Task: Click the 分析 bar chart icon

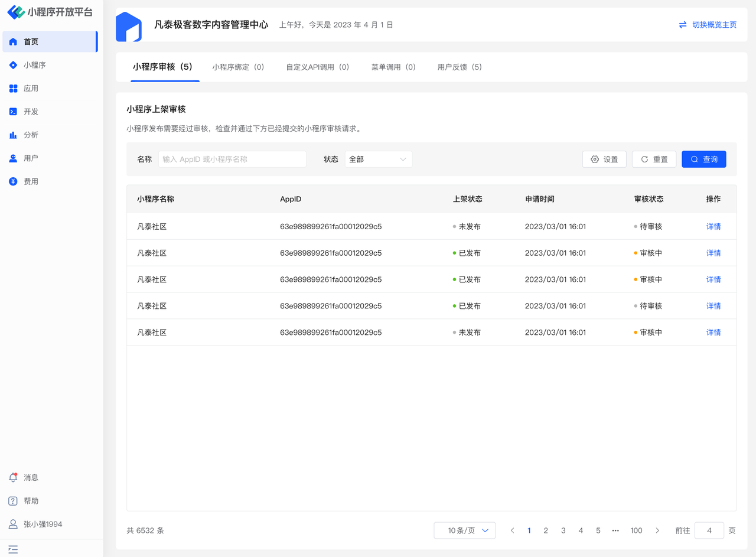Action: click(13, 135)
